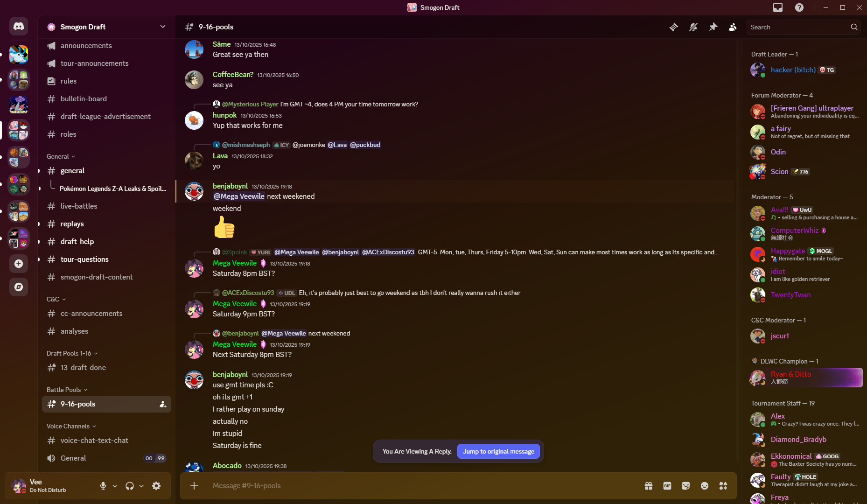Click the Message #9-16-pools input field
867x504 pixels.
[420, 486]
